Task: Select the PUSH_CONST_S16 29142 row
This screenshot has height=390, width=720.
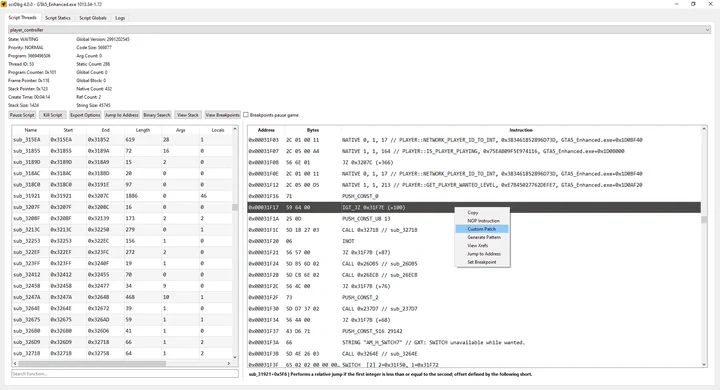Action: tap(474, 331)
